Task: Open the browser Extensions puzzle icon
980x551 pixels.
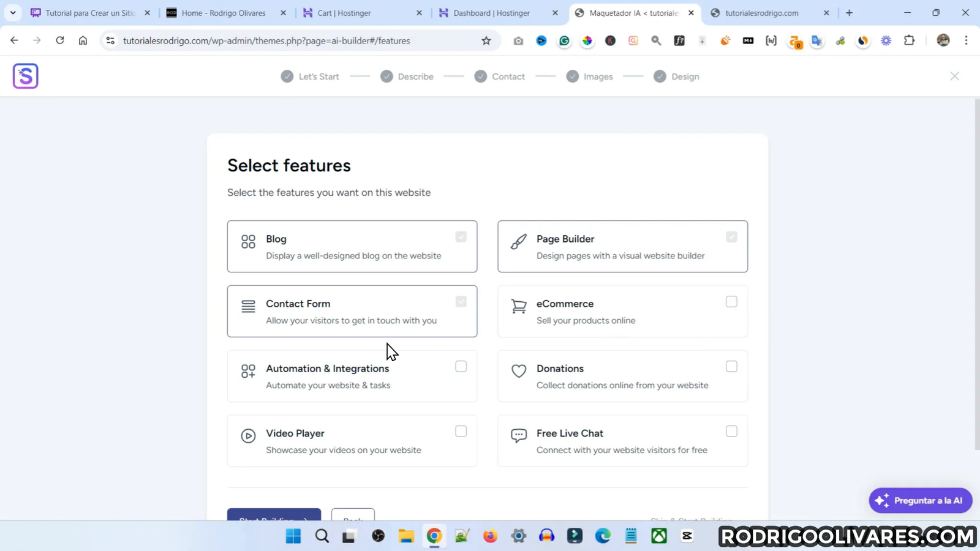Action: tap(910, 40)
